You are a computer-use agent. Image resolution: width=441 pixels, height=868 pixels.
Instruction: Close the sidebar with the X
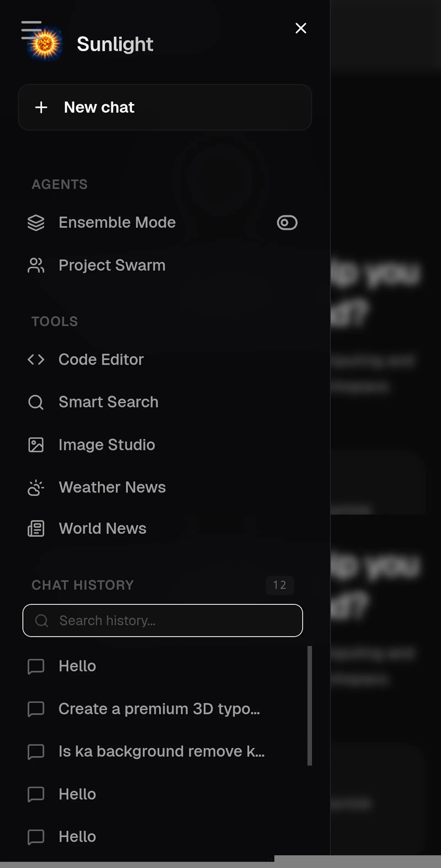click(301, 28)
